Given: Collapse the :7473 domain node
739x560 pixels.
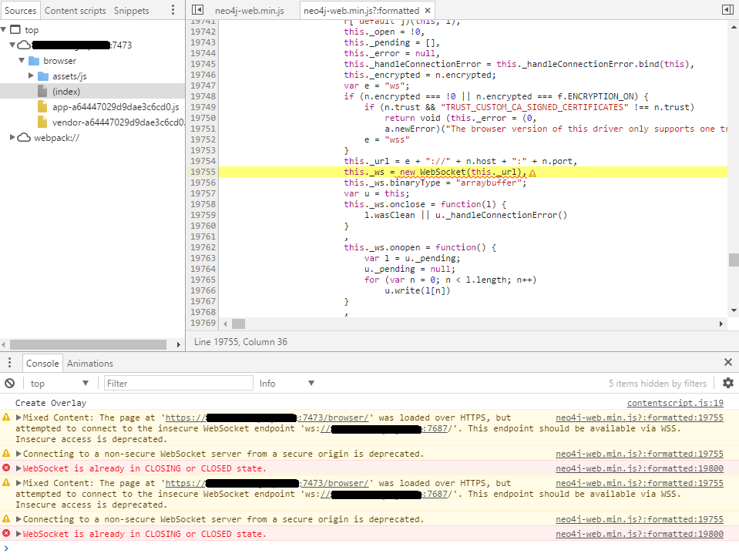Looking at the screenshot, I should [x=13, y=45].
